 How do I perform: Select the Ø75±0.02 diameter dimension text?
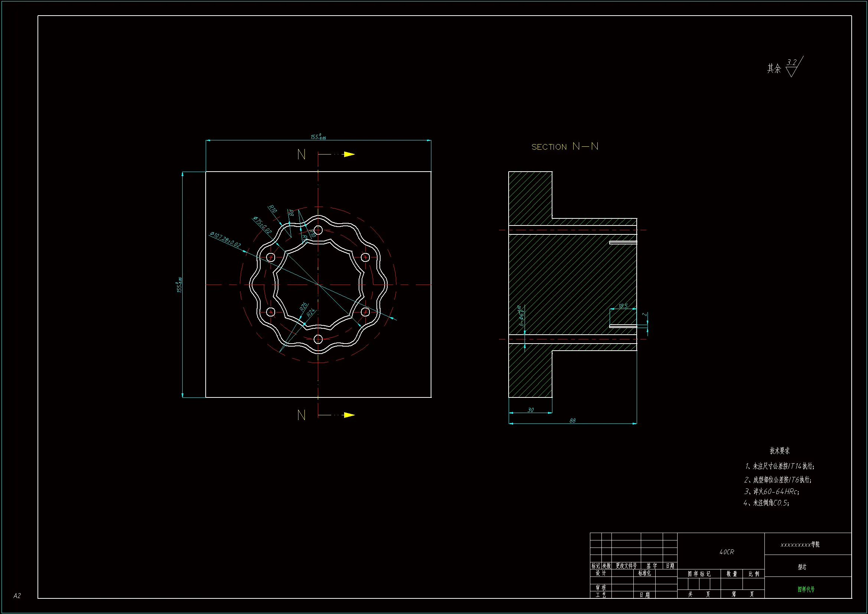262,225
